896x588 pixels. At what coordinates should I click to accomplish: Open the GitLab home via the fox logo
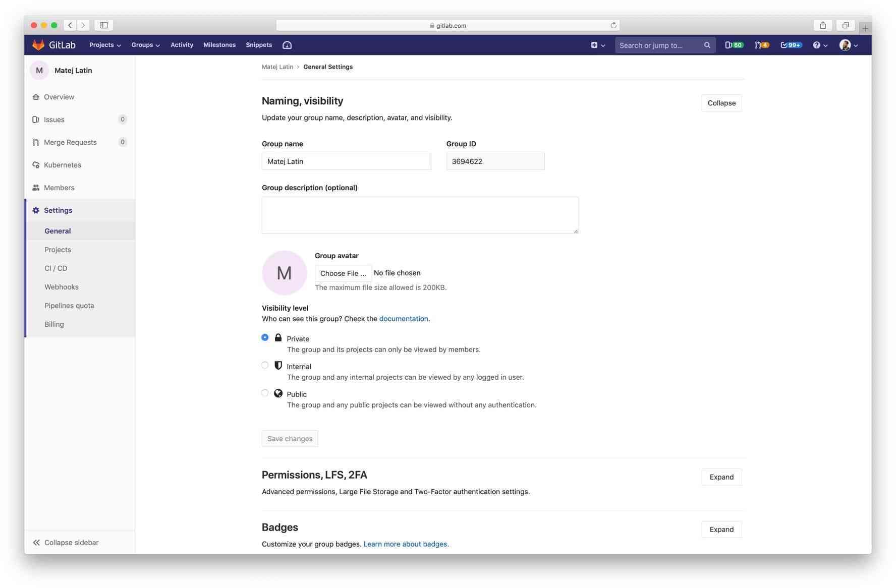pos(39,45)
